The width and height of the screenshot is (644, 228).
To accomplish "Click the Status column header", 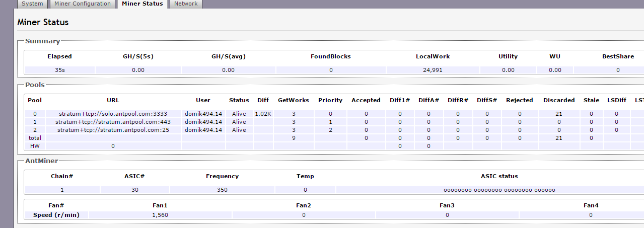I will (x=239, y=100).
